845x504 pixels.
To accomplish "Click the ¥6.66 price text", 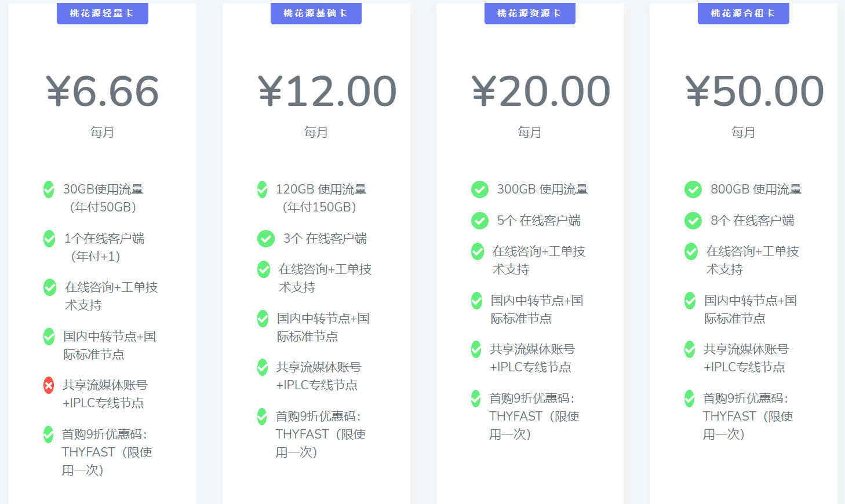I will pos(103,92).
